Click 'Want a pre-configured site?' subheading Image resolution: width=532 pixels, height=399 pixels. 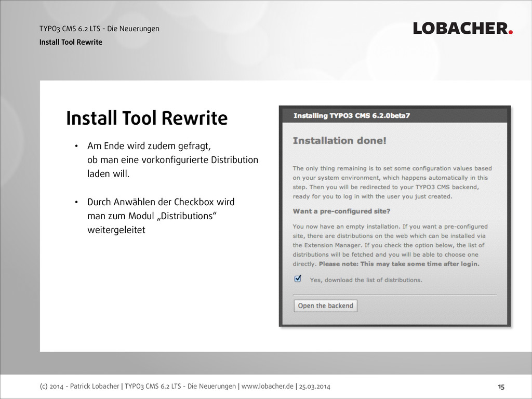click(x=342, y=211)
